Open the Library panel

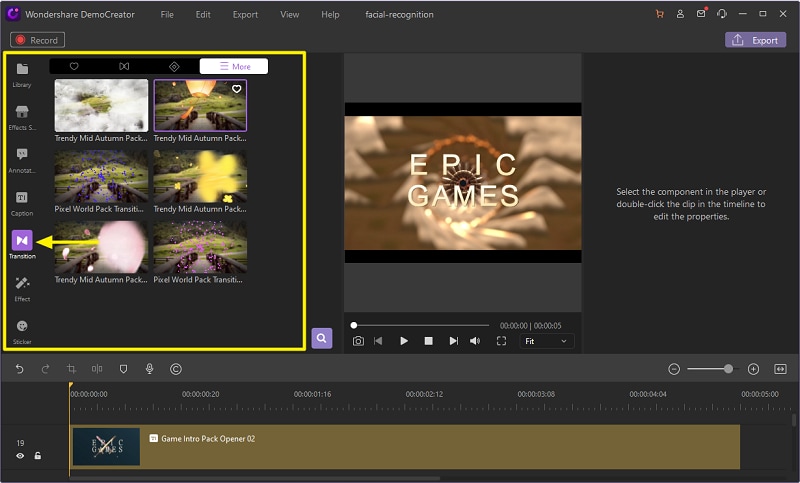click(22, 74)
